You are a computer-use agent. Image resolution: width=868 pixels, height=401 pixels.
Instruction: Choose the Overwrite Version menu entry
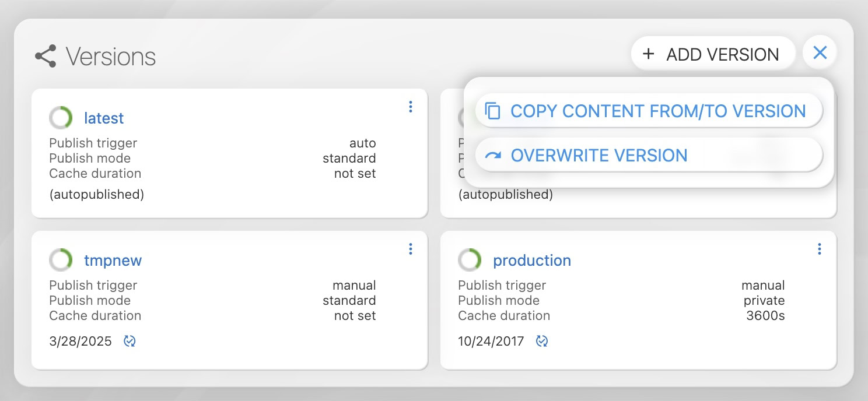click(x=649, y=155)
